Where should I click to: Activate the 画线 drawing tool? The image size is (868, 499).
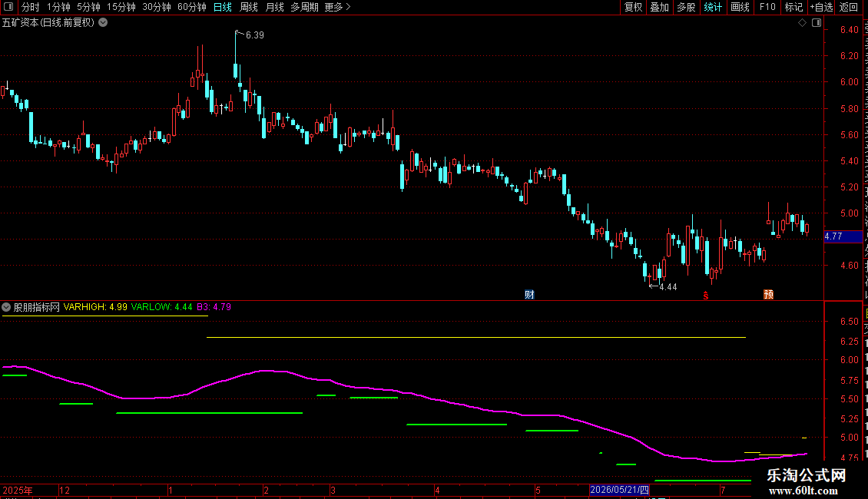coord(740,7)
